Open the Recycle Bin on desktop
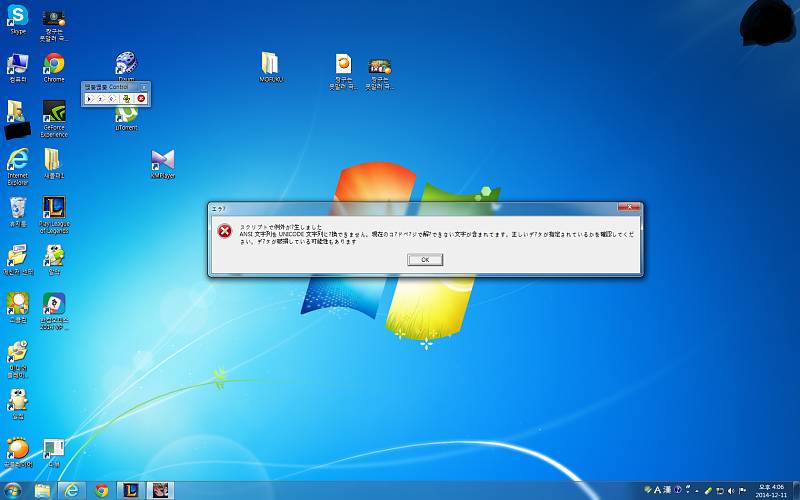Image resolution: width=800 pixels, height=500 pixels. click(x=18, y=208)
